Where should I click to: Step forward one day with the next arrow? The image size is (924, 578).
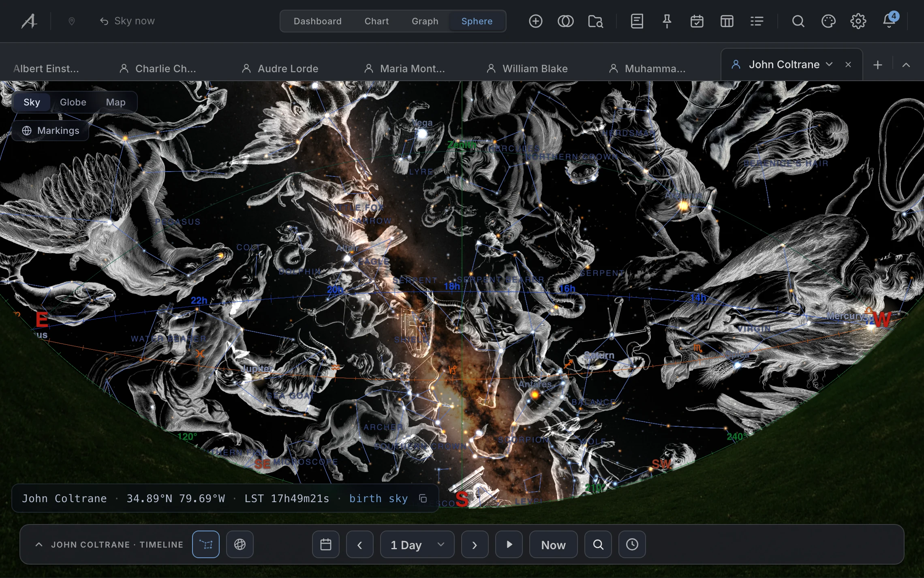(475, 544)
